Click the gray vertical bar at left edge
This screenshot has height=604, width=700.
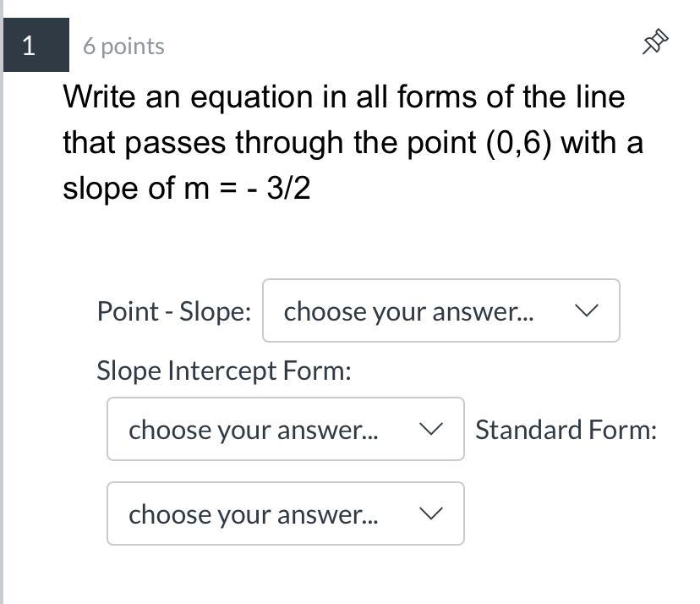[2, 338]
